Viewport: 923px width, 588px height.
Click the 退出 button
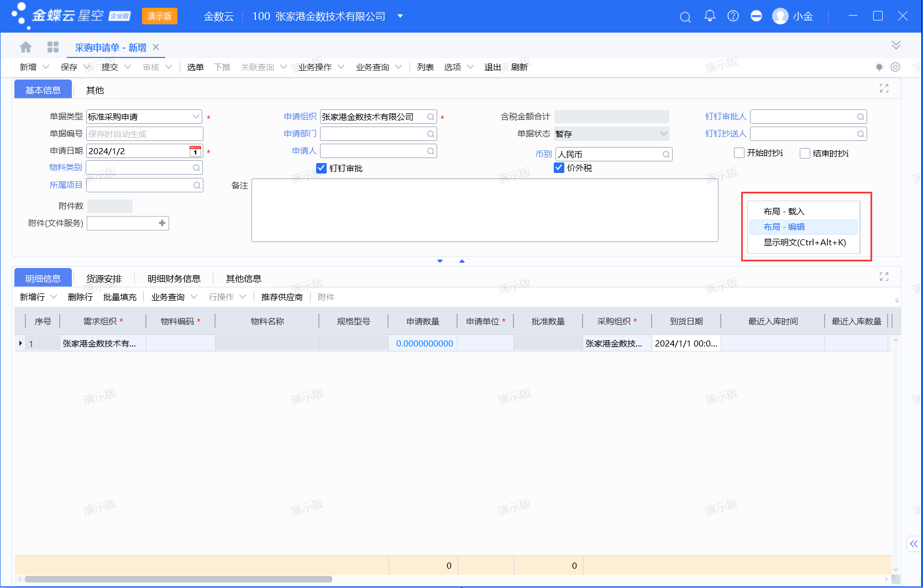coord(492,67)
